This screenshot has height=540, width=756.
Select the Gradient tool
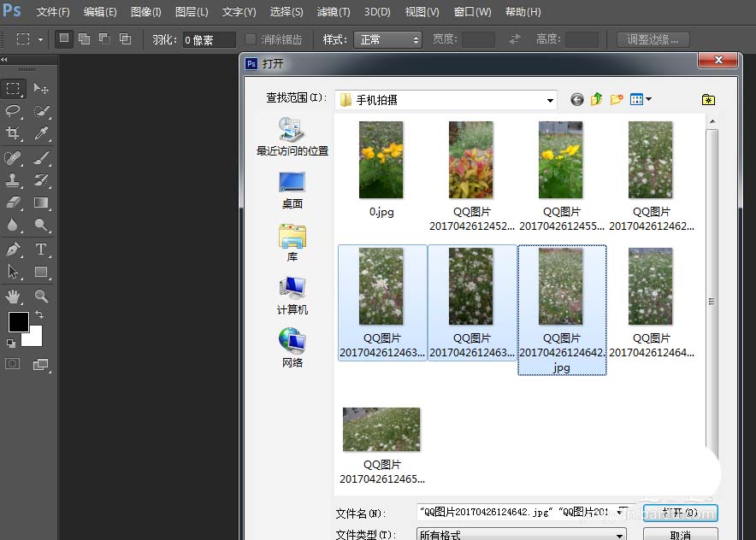click(41, 202)
